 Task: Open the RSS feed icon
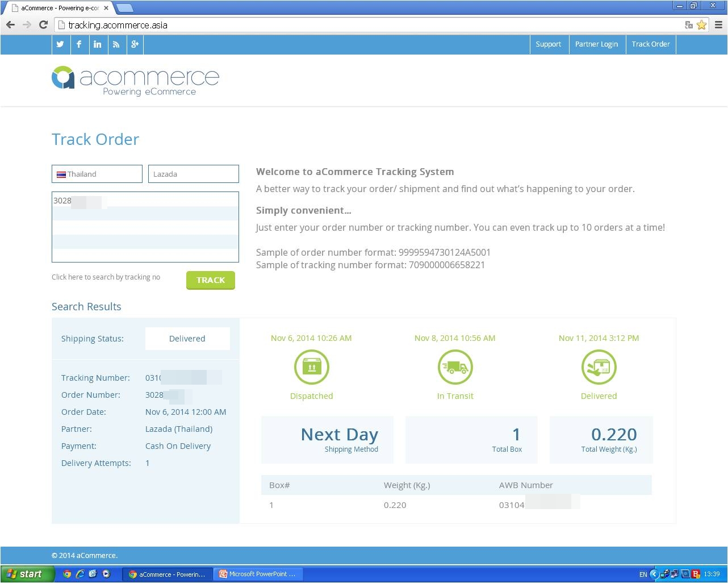coord(116,44)
